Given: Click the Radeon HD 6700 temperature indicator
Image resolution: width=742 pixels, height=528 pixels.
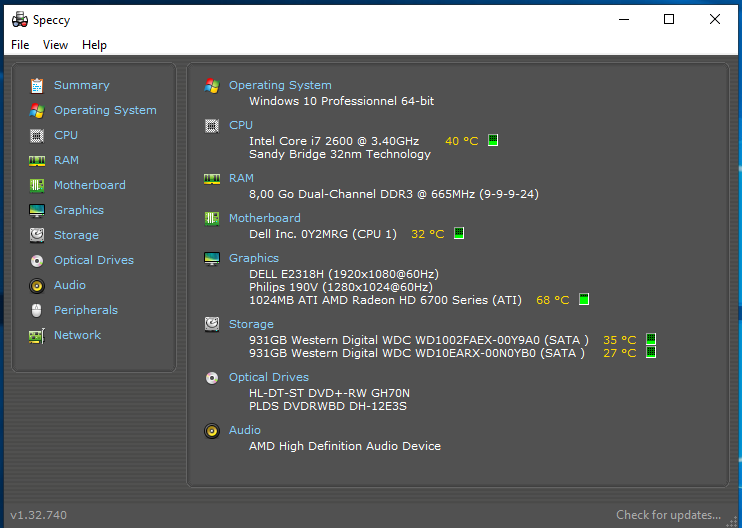Looking at the screenshot, I should pyautogui.click(x=584, y=299).
